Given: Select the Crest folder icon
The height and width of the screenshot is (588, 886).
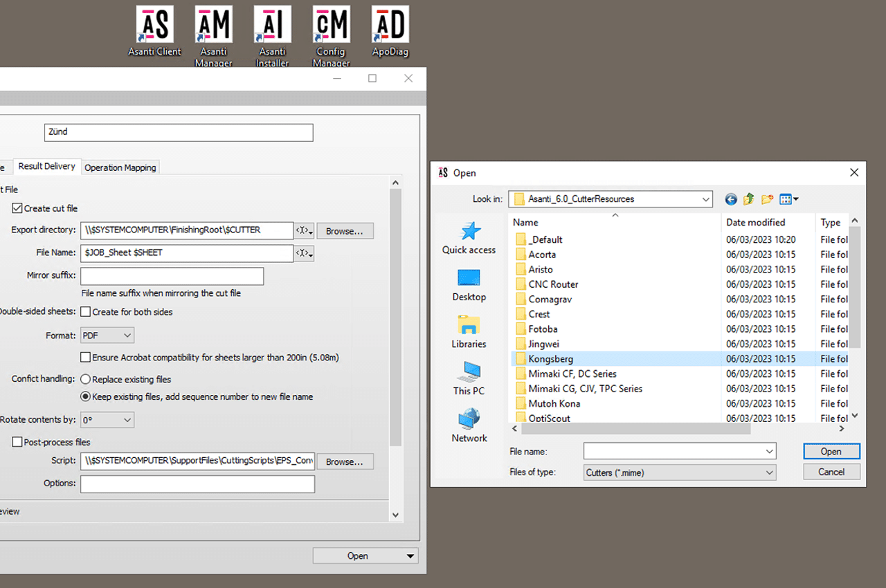Looking at the screenshot, I should [521, 314].
